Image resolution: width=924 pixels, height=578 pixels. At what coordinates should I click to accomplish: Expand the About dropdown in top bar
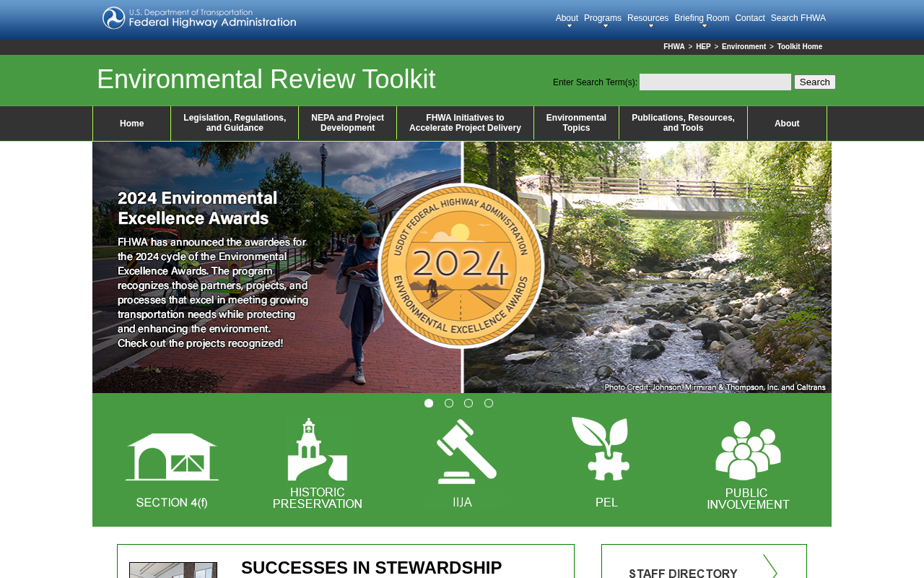pos(567,19)
